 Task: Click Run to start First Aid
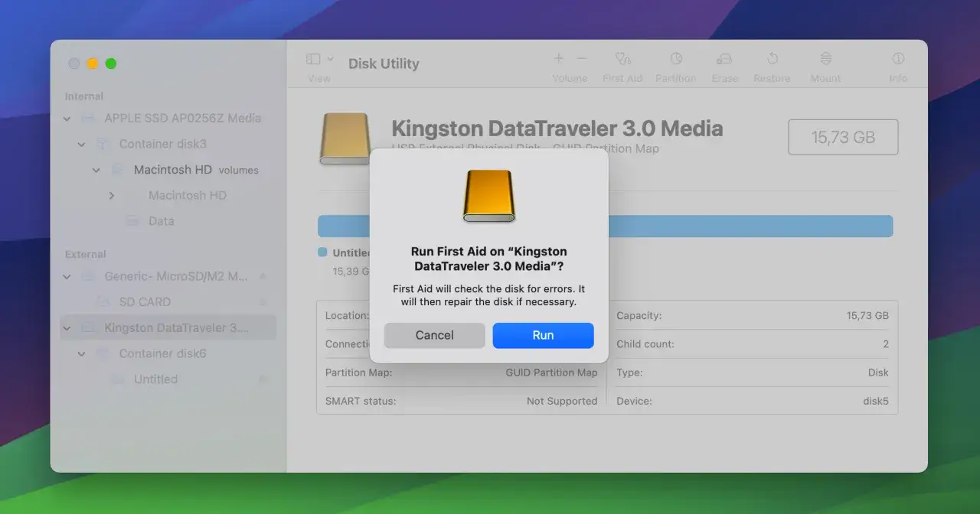tap(543, 335)
